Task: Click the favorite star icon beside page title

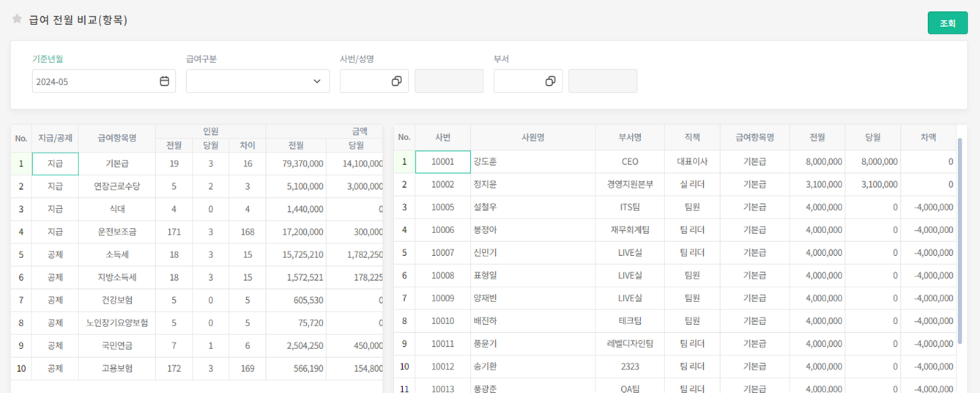Action: point(17,19)
